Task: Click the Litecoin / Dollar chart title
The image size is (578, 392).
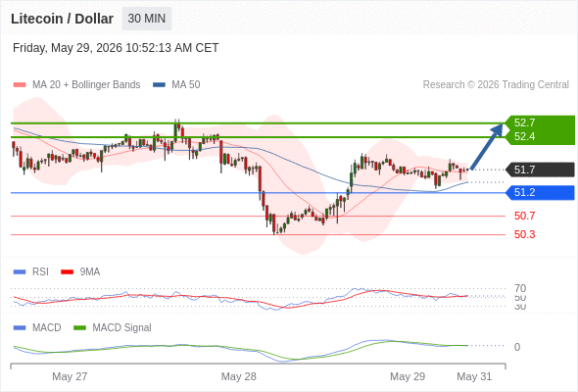Action: pyautogui.click(x=62, y=19)
